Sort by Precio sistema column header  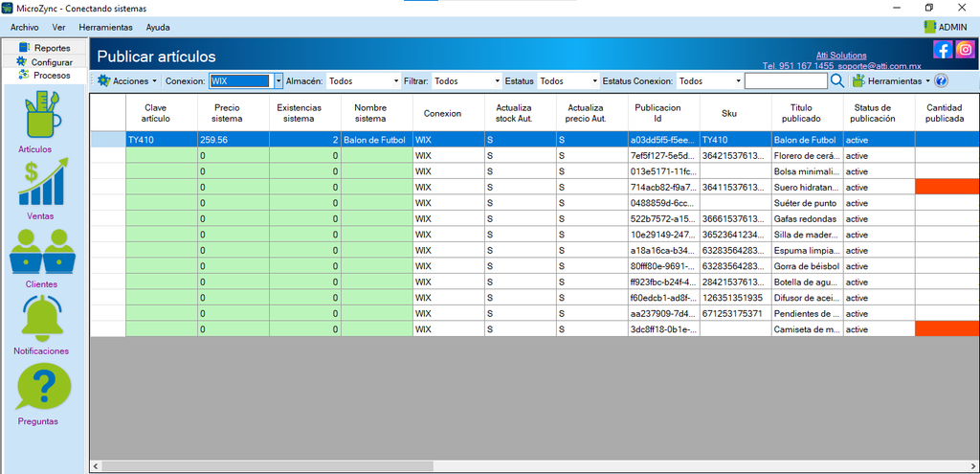coord(234,113)
